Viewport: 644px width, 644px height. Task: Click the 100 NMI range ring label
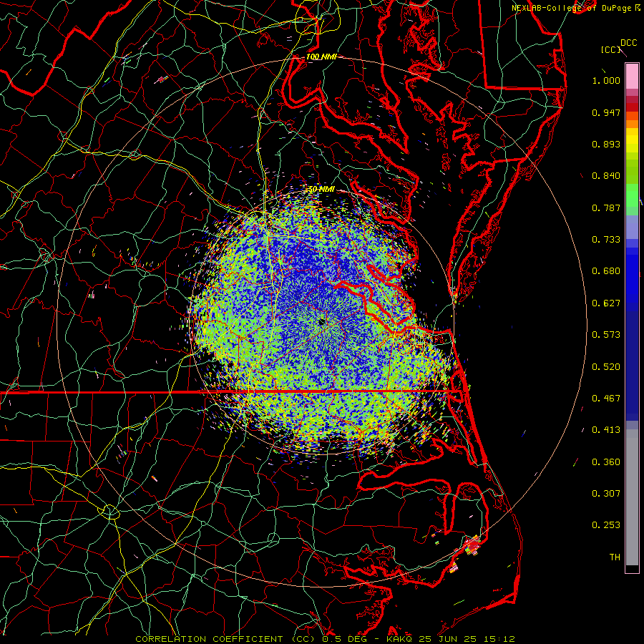(x=321, y=57)
